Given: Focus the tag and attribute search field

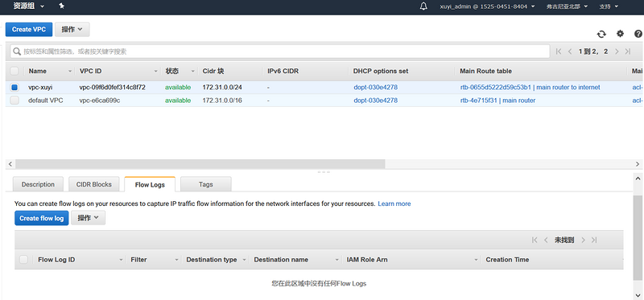Looking at the screenshot, I should tap(280, 51).
